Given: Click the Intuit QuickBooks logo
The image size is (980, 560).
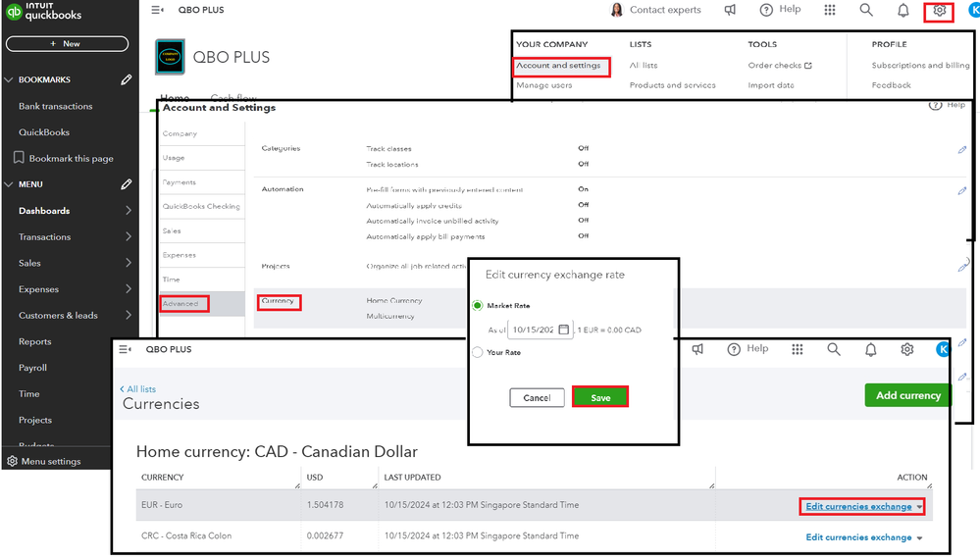Looking at the screenshot, I should pyautogui.click(x=44, y=12).
